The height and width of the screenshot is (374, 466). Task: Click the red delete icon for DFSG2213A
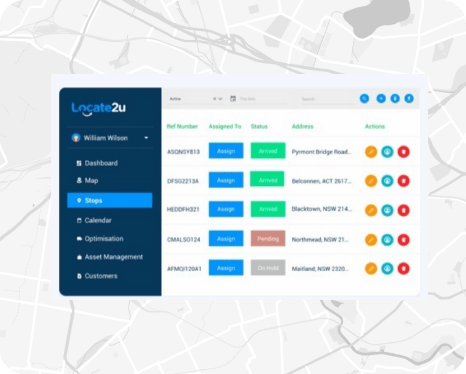(x=404, y=181)
